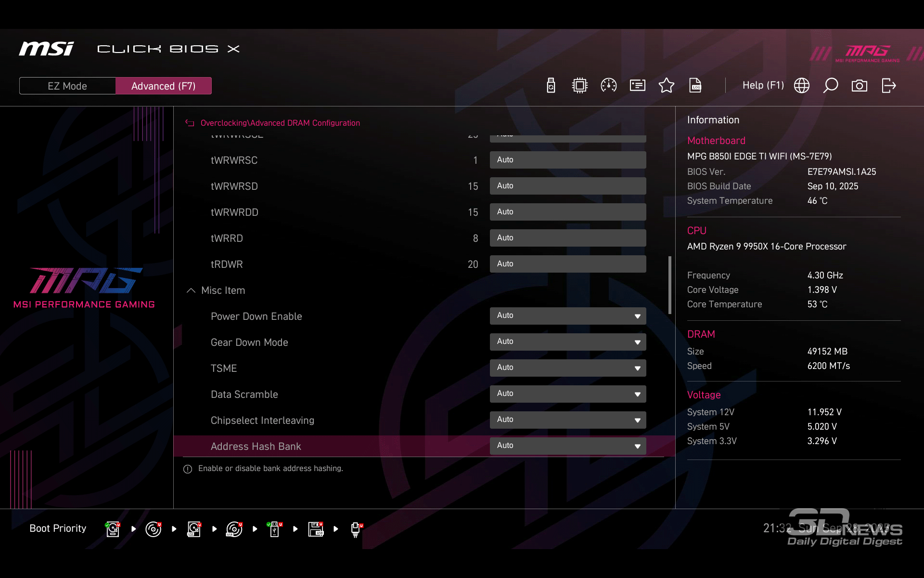Click the tRDWR value input field
The height and width of the screenshot is (578, 924).
tap(567, 264)
